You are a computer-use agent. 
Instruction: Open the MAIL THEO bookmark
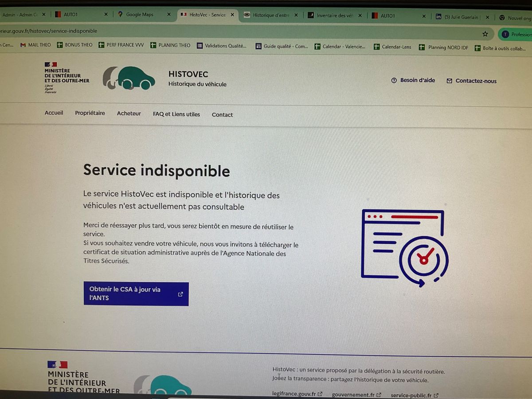pos(36,45)
